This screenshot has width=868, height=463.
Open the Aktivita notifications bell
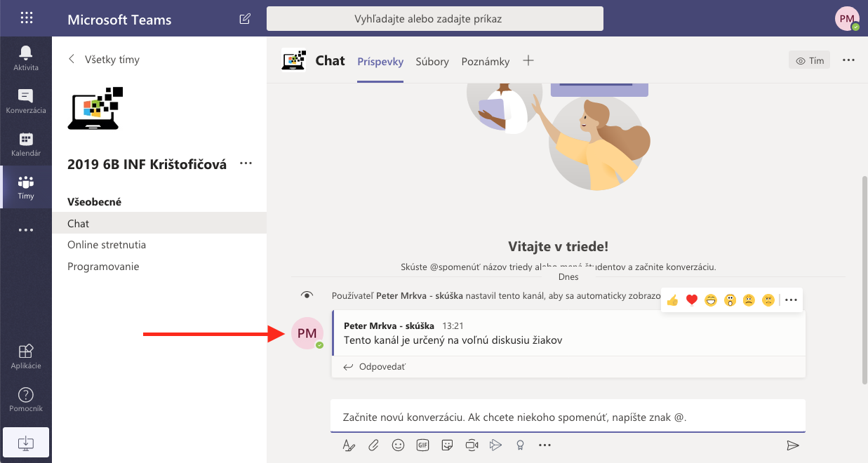(x=26, y=58)
